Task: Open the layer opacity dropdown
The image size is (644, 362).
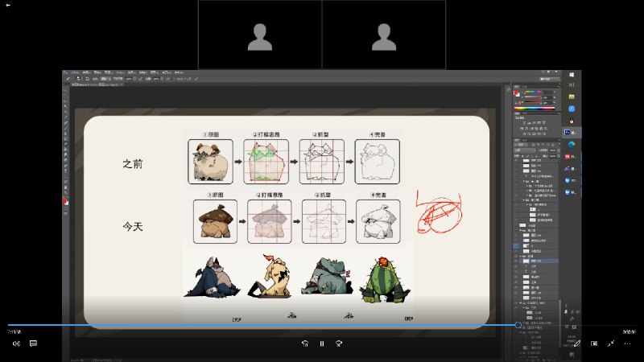Action: (x=553, y=150)
